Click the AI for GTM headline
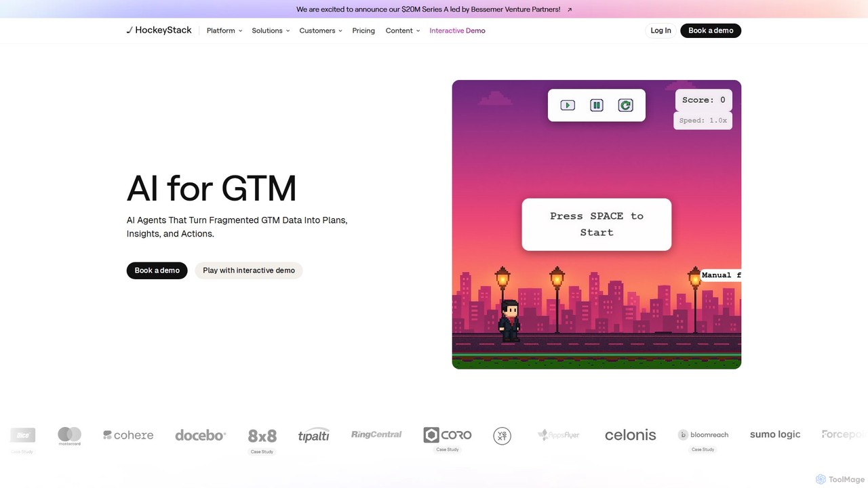Viewport: 868px width, 488px height. (x=212, y=188)
